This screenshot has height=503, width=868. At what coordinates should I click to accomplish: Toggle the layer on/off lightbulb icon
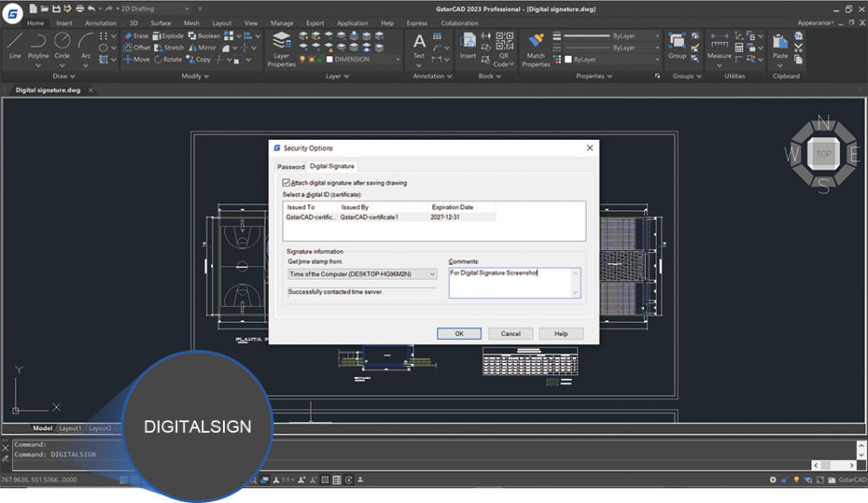tap(302, 59)
